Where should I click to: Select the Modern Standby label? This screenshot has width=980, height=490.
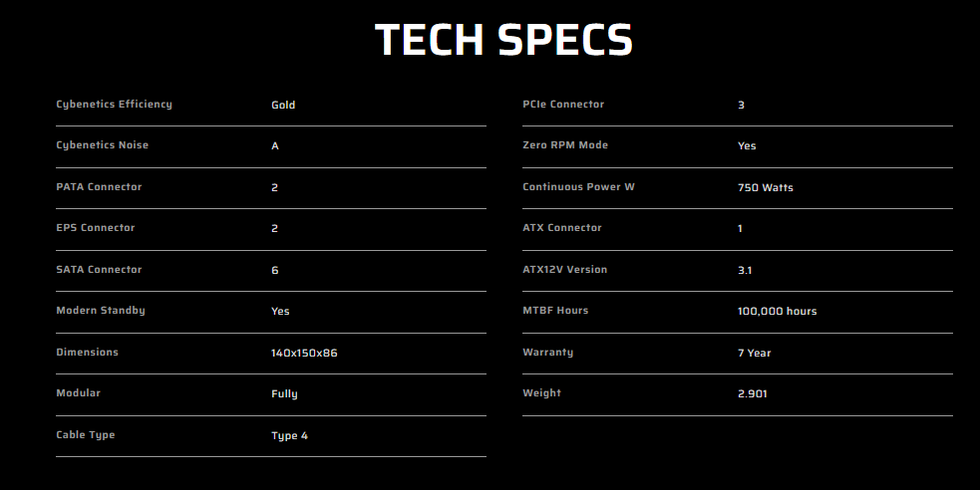tap(101, 311)
